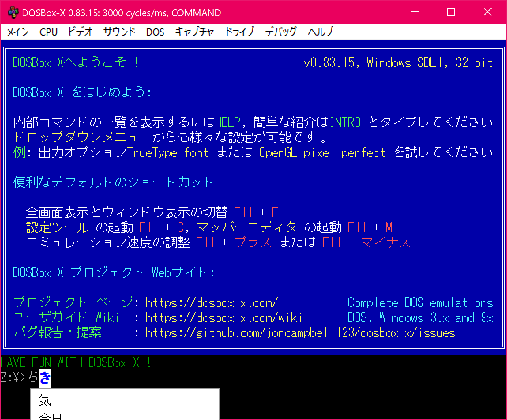Click the マッパーエディタ yellow text

click(246, 227)
